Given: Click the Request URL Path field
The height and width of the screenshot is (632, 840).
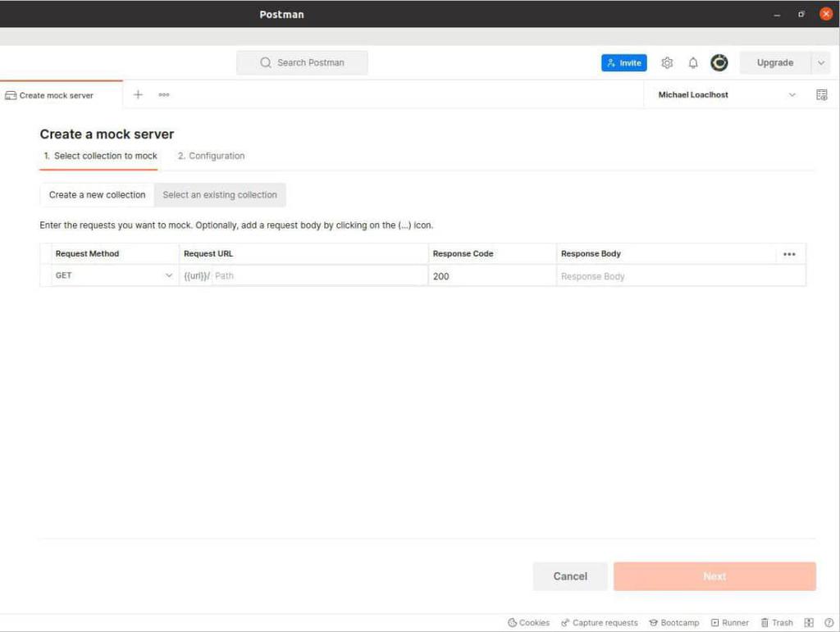Looking at the screenshot, I should point(319,275).
